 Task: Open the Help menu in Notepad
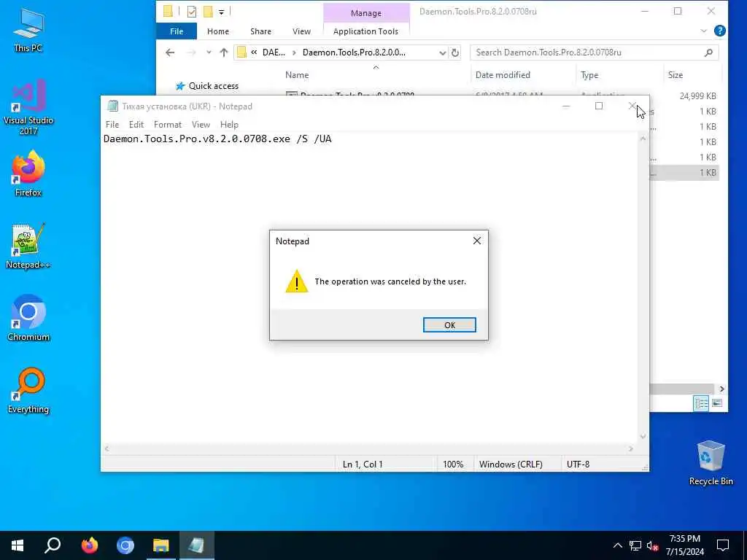pos(229,124)
